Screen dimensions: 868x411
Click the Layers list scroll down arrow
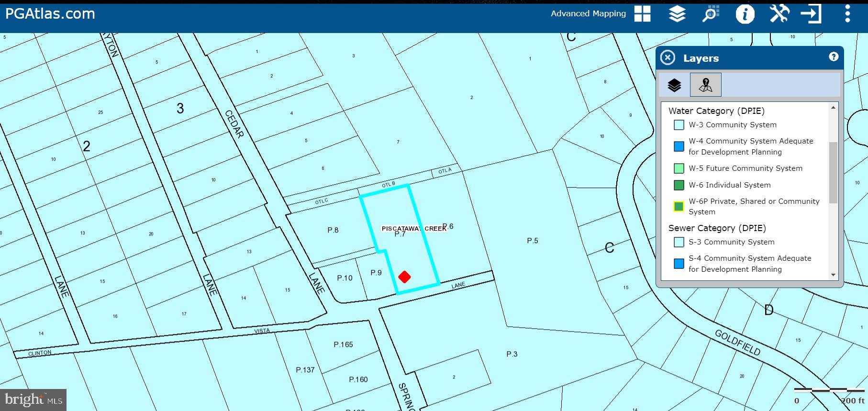point(833,275)
